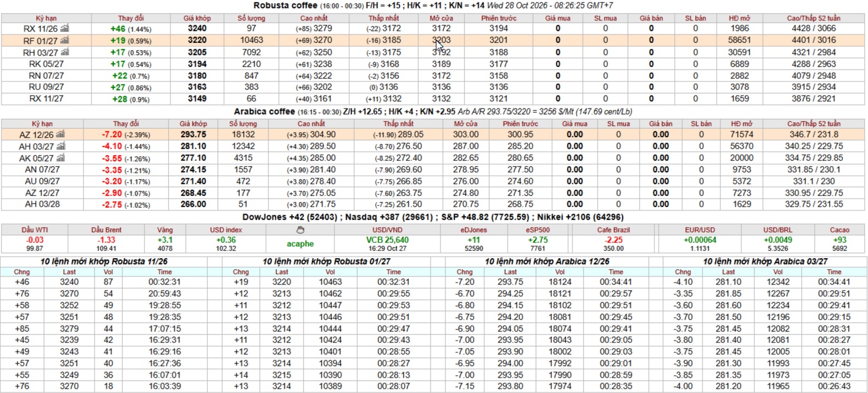Click the 293.75 matched price for AZ 12/26
868x393 pixels.
(194, 134)
